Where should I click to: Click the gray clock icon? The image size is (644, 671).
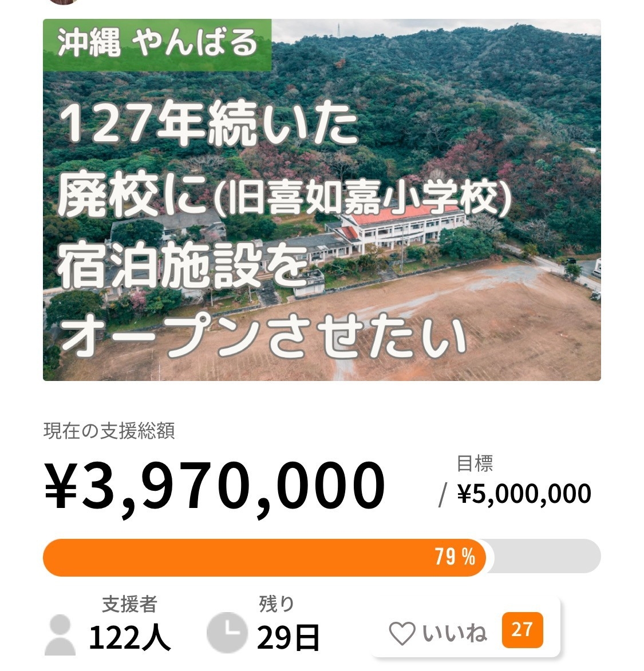click(227, 633)
